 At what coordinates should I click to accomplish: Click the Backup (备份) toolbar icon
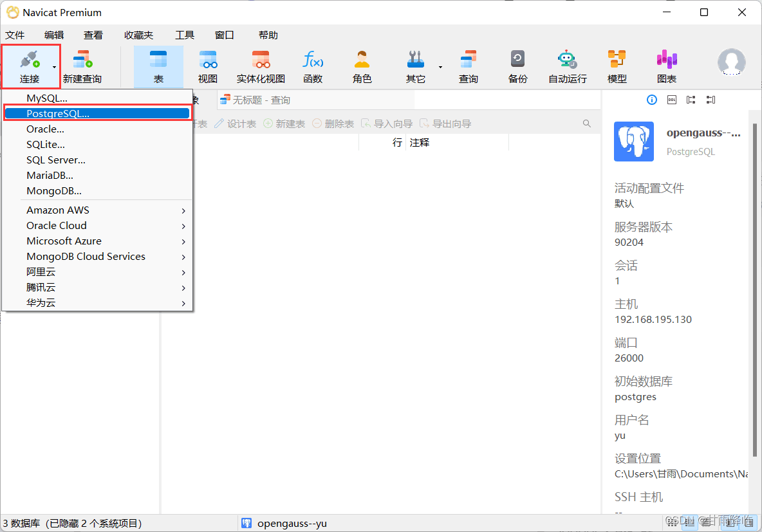pos(517,66)
